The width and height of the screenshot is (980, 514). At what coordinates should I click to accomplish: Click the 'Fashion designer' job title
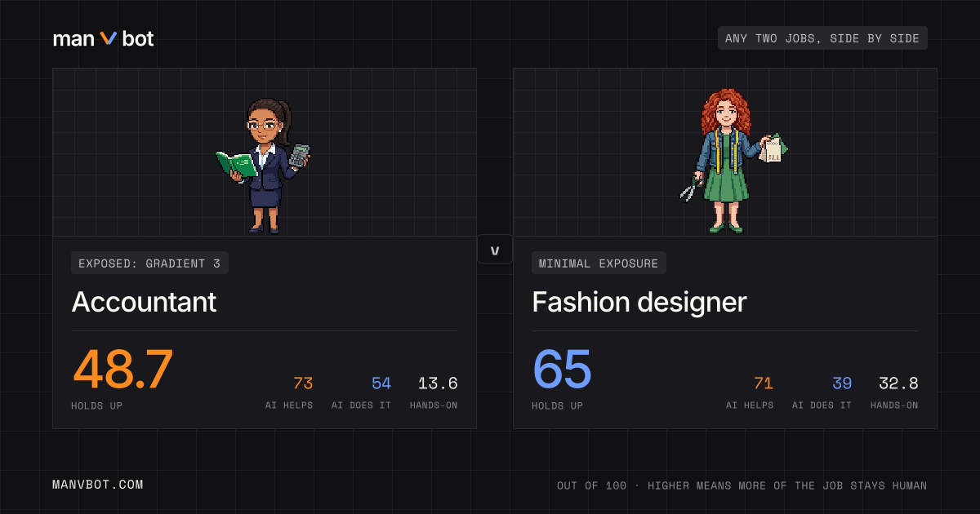tap(639, 302)
